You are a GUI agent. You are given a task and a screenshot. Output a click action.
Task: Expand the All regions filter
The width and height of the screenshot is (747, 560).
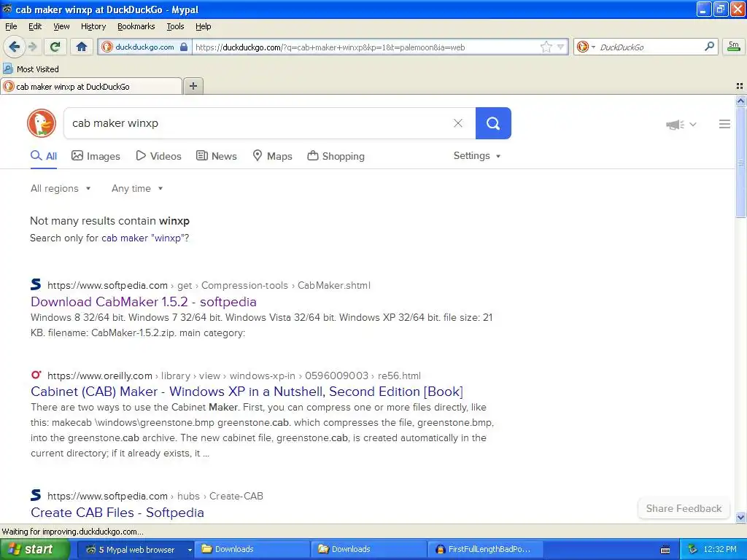coord(61,189)
